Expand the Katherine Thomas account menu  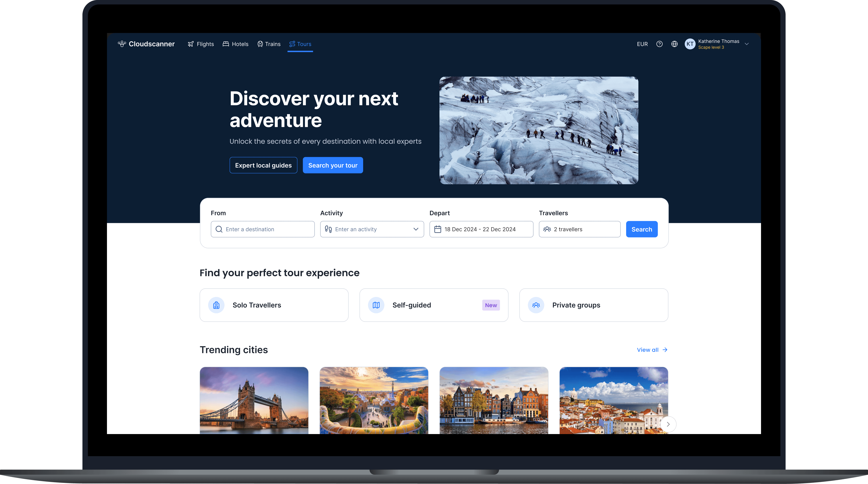pyautogui.click(x=747, y=44)
